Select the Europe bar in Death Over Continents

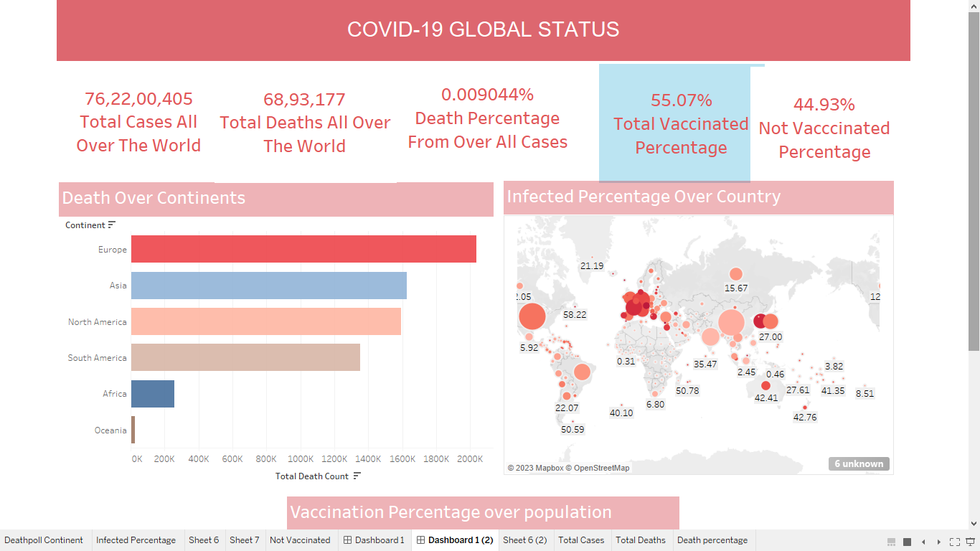[301, 249]
